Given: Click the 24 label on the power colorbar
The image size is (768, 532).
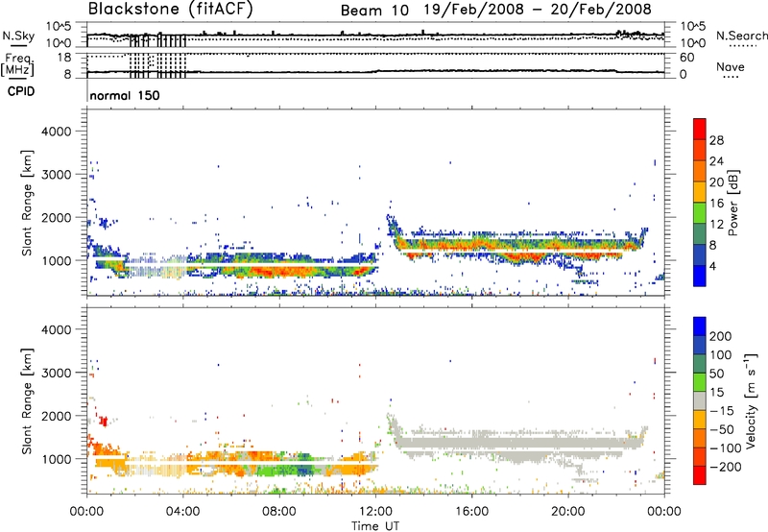Looking at the screenshot, I should (x=716, y=161).
